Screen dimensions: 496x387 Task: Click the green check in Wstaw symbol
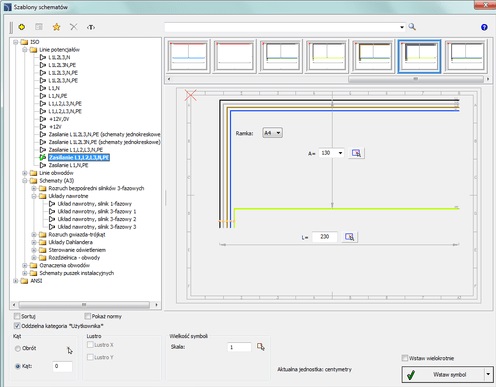point(411,375)
